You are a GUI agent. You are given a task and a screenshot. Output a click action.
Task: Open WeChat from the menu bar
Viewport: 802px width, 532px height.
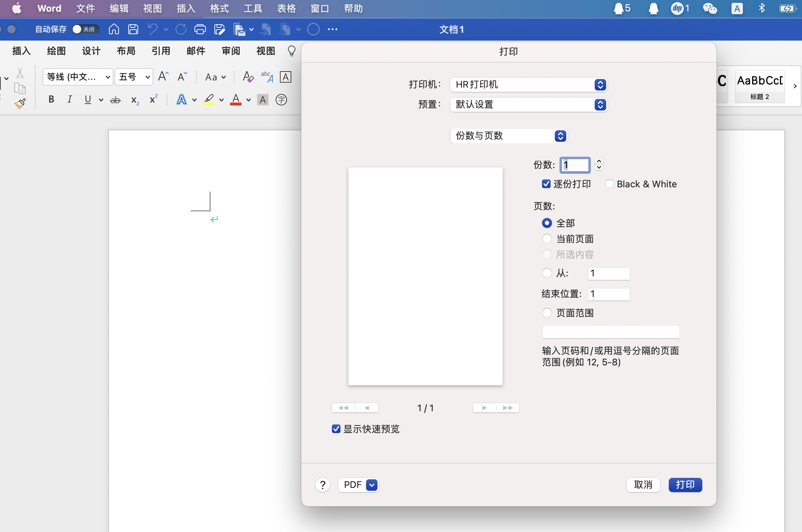[709, 9]
